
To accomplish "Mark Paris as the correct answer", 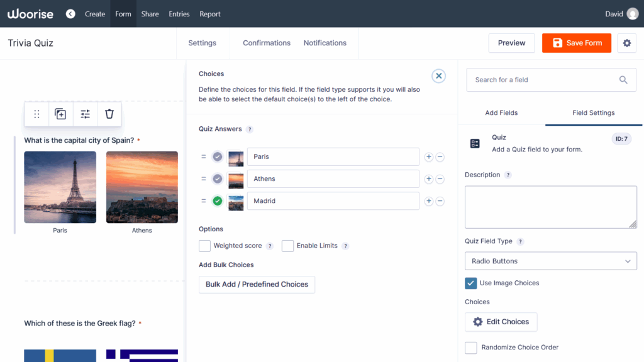I will pyautogui.click(x=218, y=156).
